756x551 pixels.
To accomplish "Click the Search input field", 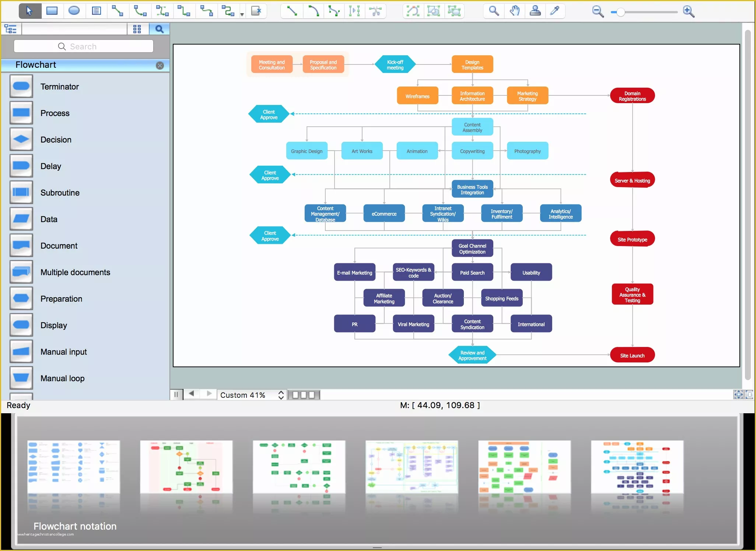I will click(x=84, y=46).
